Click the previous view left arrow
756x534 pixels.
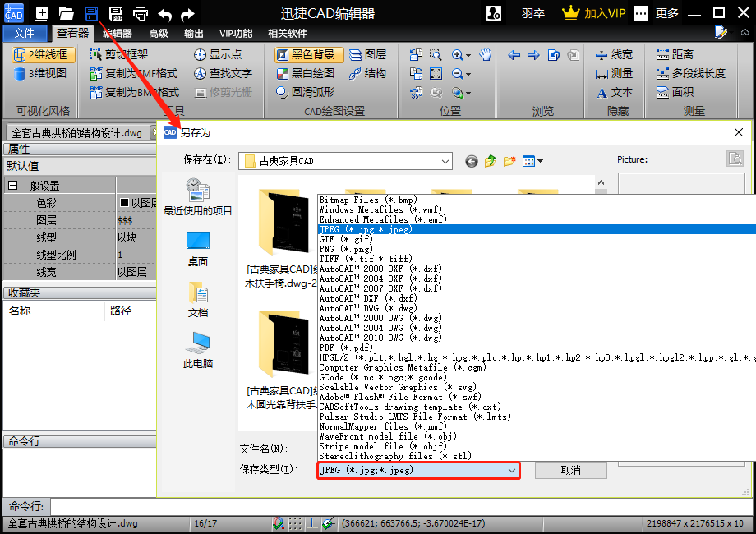(514, 55)
